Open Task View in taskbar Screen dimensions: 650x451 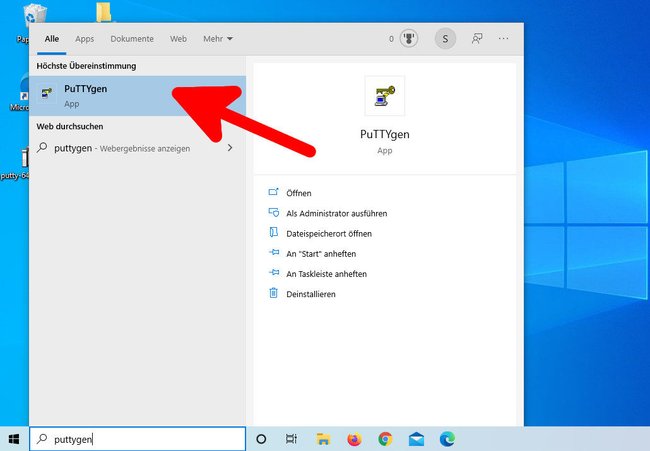pos(291,439)
